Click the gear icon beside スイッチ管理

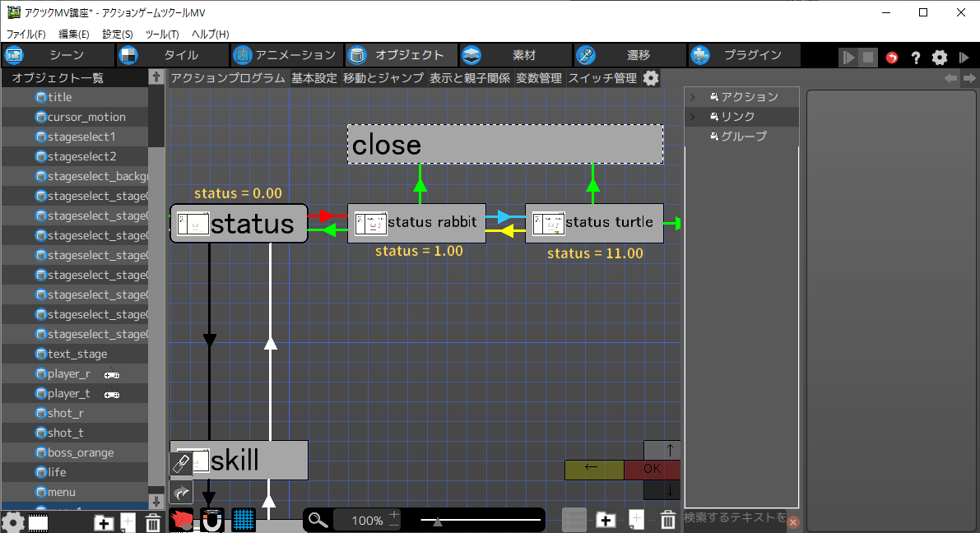click(651, 78)
